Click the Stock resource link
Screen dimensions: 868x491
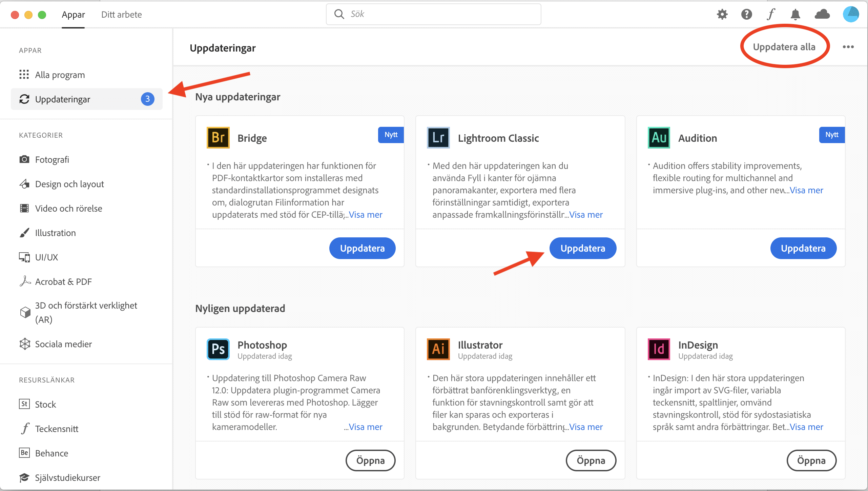[x=87, y=404]
